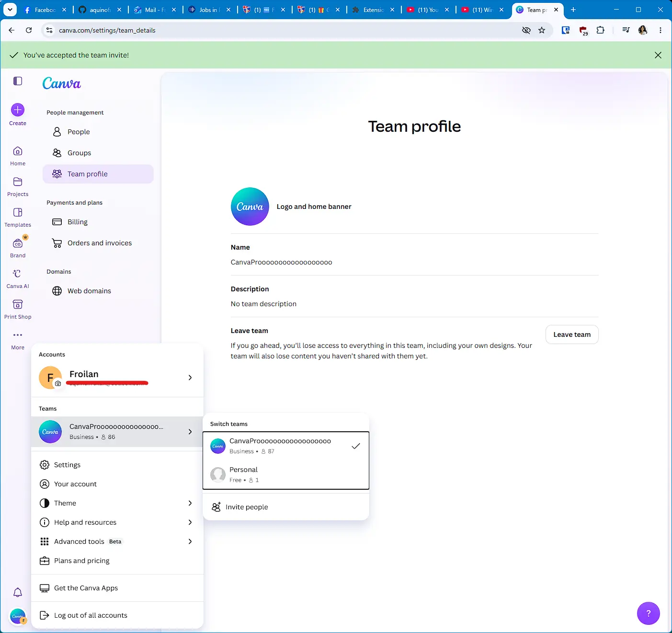Open browser media control icon

(626, 30)
